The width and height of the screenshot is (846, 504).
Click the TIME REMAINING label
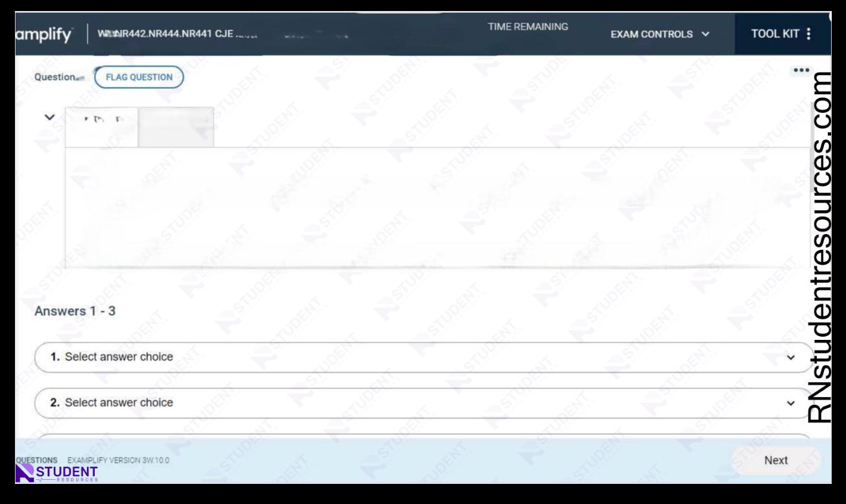coord(528,27)
